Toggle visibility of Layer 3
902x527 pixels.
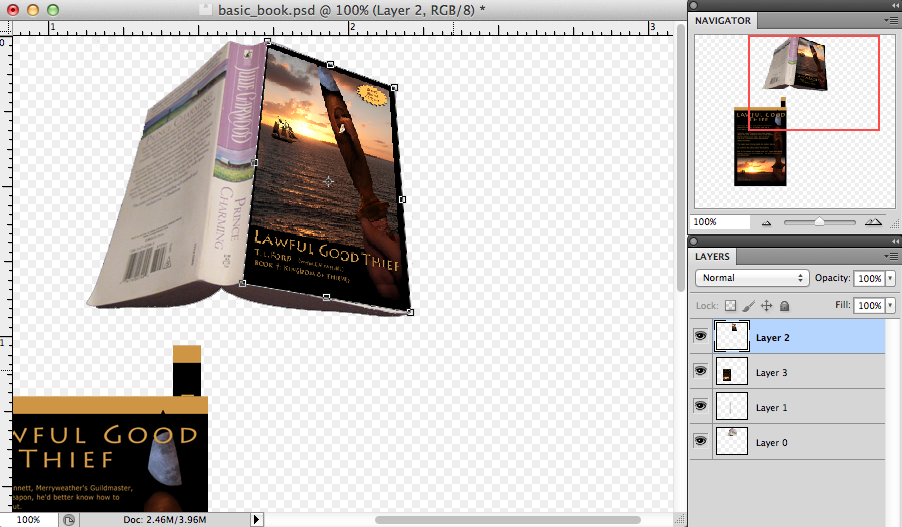[x=700, y=371]
